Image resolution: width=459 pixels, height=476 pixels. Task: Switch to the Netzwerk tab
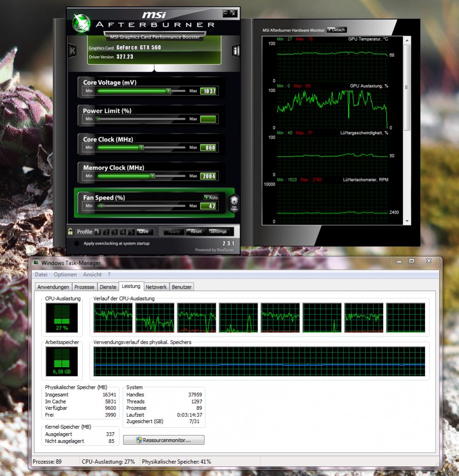[156, 287]
